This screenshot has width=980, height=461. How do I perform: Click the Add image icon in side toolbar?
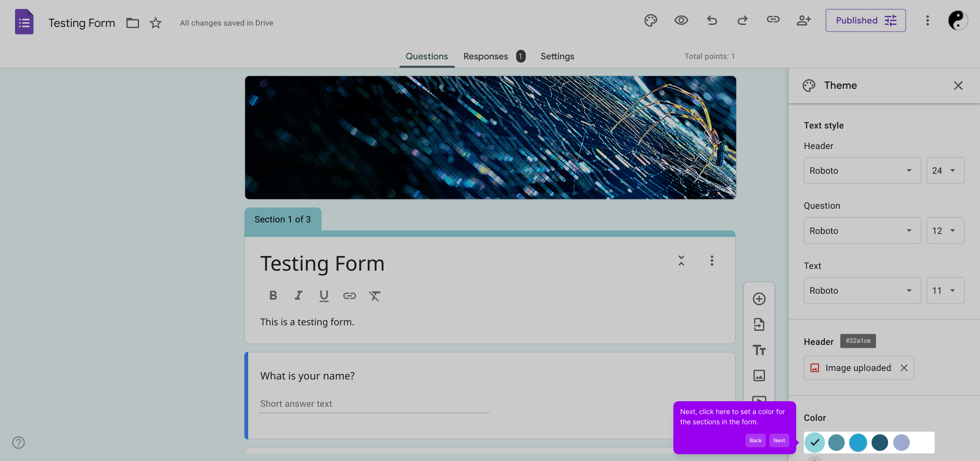[x=759, y=376]
